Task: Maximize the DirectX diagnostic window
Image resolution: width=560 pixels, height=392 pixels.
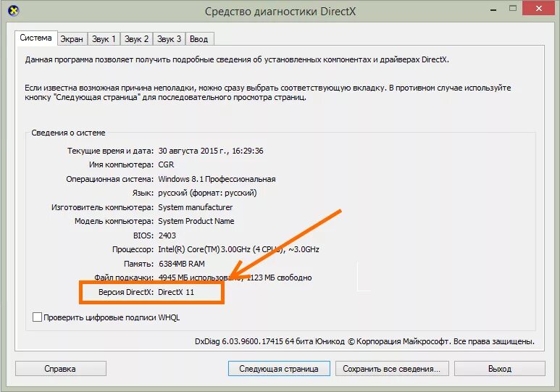Action: coord(513,9)
